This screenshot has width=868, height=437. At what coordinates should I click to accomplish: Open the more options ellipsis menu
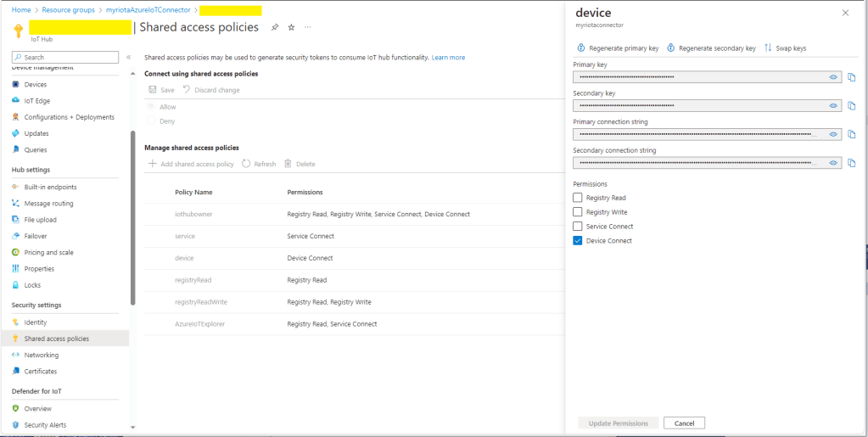[307, 27]
